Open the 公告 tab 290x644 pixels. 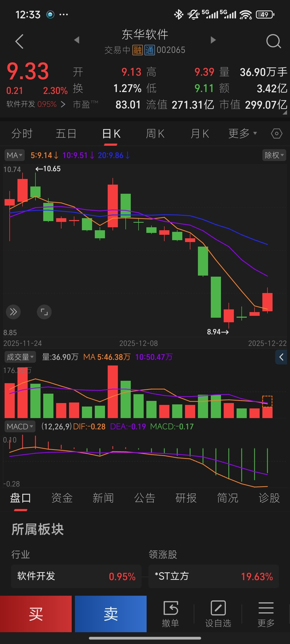(145, 498)
